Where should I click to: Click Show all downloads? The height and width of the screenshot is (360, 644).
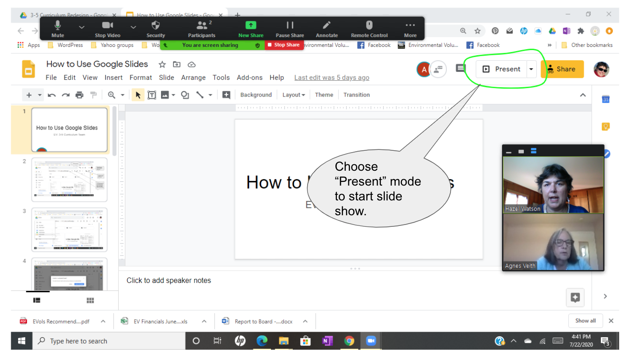tap(586, 321)
